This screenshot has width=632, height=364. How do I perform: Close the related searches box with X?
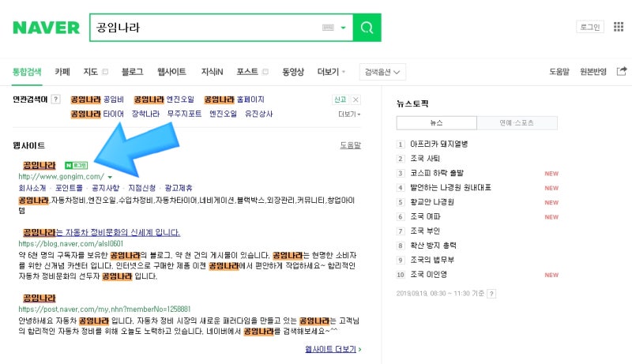pyautogui.click(x=355, y=99)
